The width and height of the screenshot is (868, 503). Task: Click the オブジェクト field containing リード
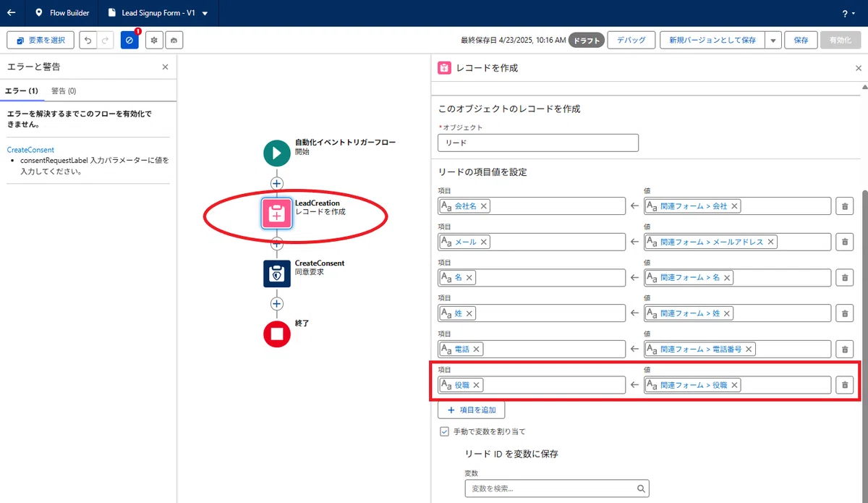(x=538, y=143)
